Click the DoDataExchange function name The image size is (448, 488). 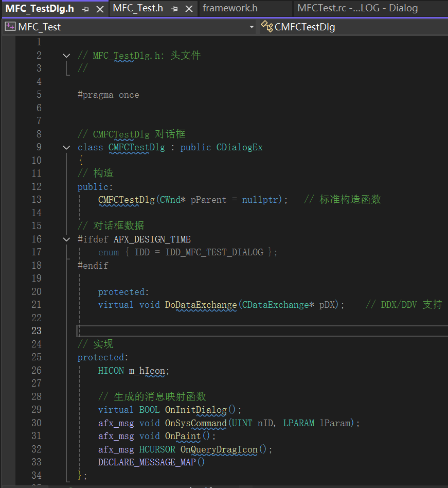click(x=201, y=305)
